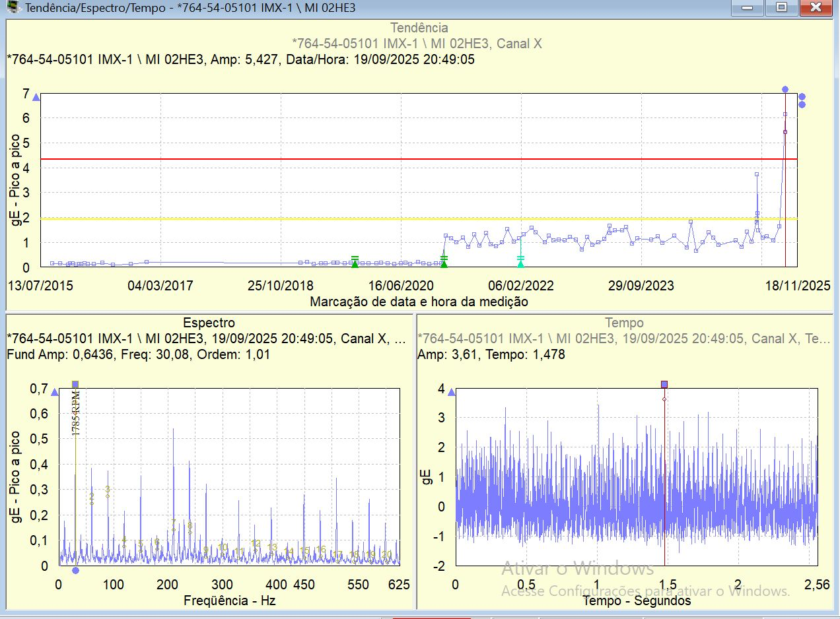840x619 pixels.
Task: Maximize the Tendência/Espectro/Tempo window
Action: tap(781, 7)
